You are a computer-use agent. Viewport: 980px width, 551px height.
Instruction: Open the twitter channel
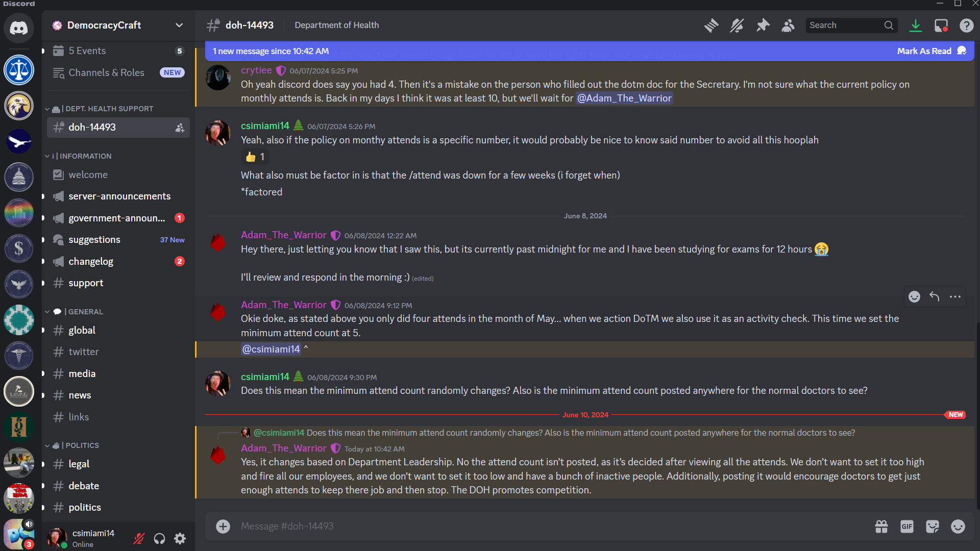tap(118, 352)
